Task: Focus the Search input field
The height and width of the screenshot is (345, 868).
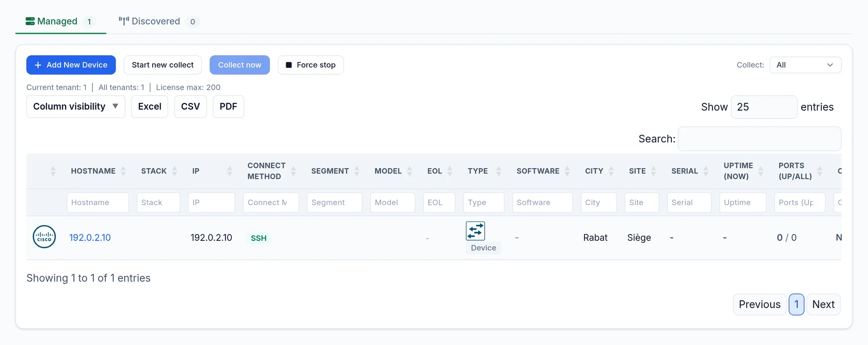Action: (759, 139)
